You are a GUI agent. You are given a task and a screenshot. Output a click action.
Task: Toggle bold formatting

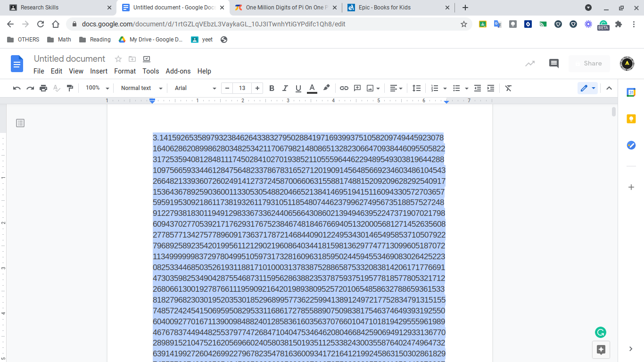point(272,88)
